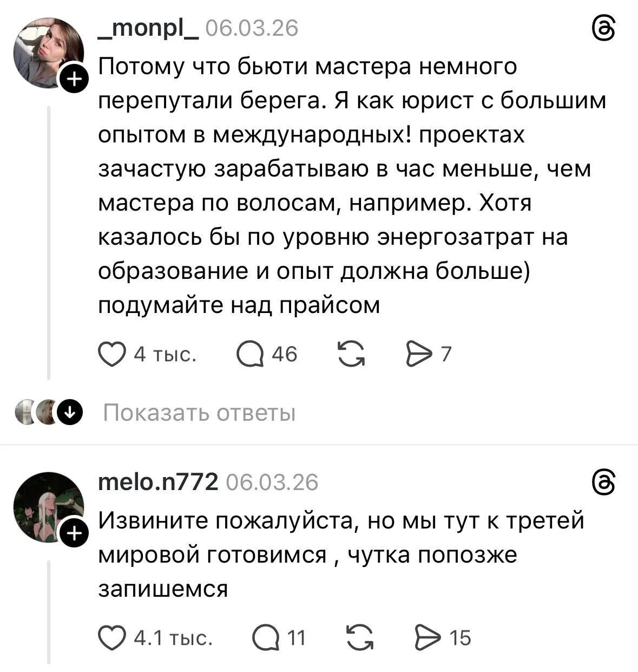Open the _monpl_ username profile link

coord(148,28)
